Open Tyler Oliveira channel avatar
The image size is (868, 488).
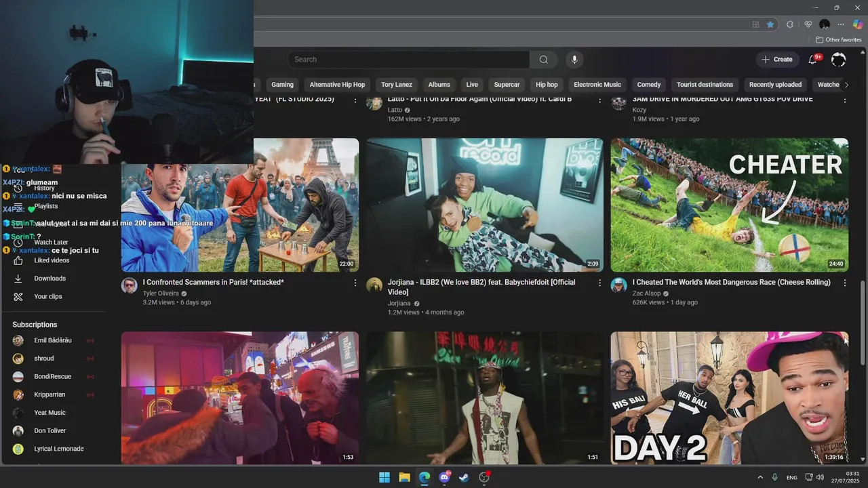[130, 285]
